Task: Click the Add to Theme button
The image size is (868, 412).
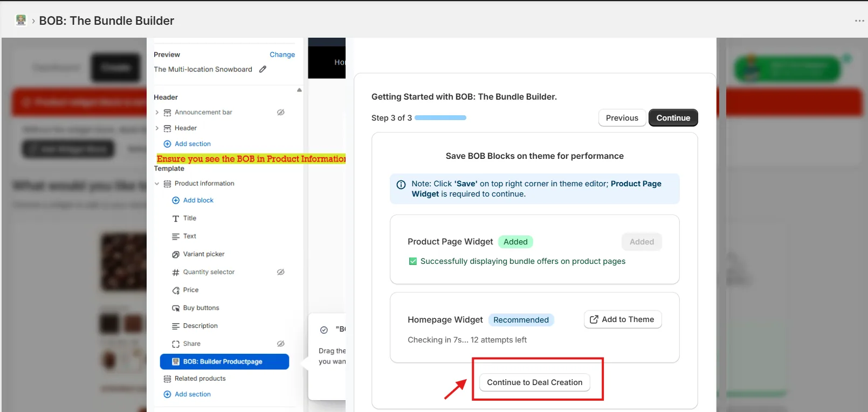Action: pyautogui.click(x=623, y=319)
